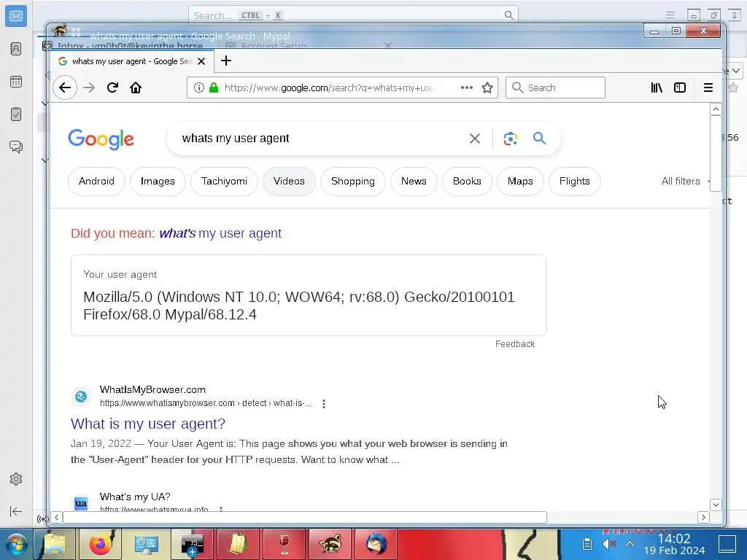
Task: Launch Firefox from taskbar
Action: (101, 544)
